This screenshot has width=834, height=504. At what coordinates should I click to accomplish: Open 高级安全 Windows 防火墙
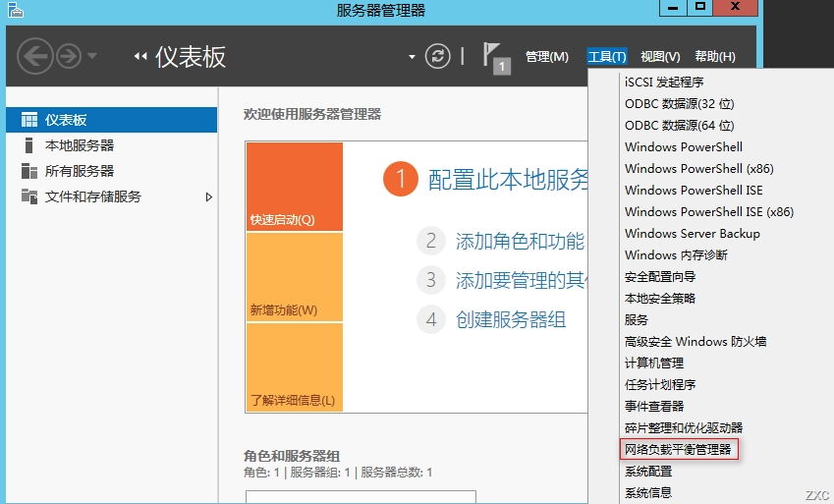[x=695, y=341]
